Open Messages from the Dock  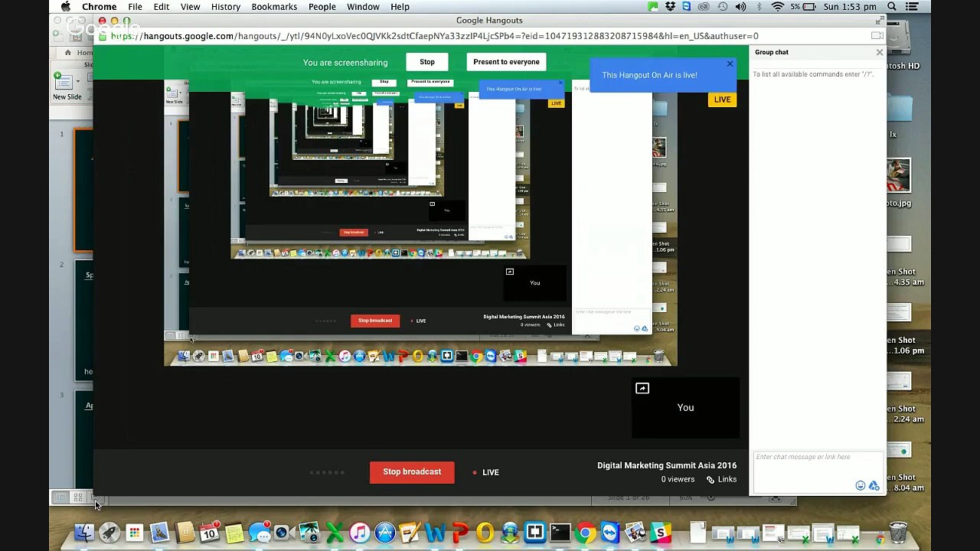[260, 533]
